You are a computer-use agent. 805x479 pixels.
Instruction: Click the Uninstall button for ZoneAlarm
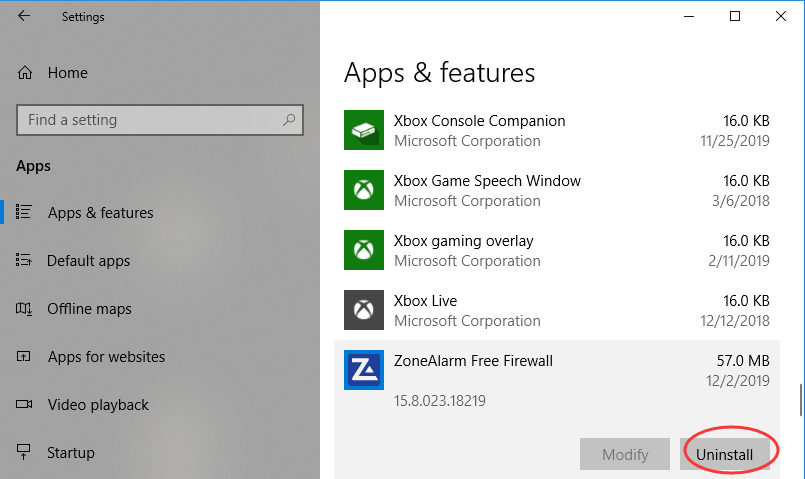click(724, 454)
